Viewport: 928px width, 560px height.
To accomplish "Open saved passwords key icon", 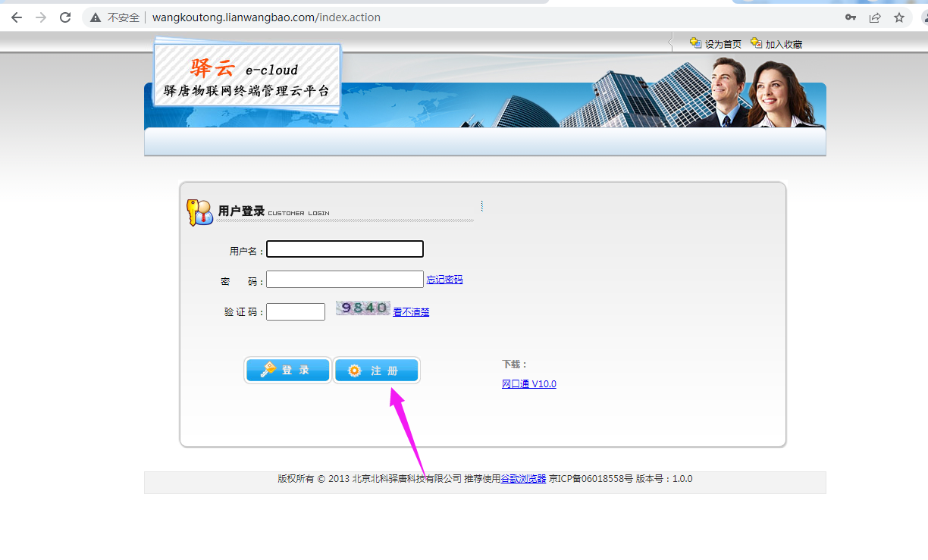I will 851,17.
